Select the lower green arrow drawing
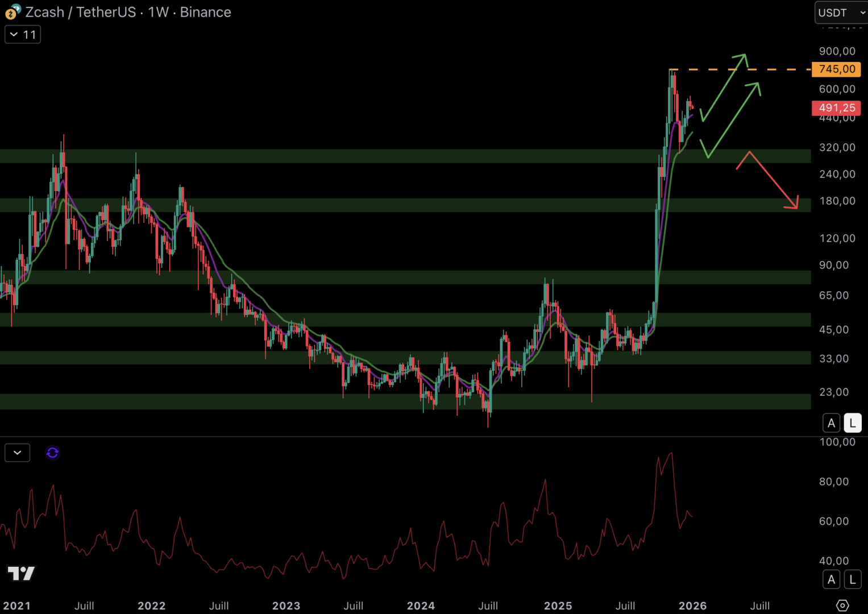 (734, 118)
